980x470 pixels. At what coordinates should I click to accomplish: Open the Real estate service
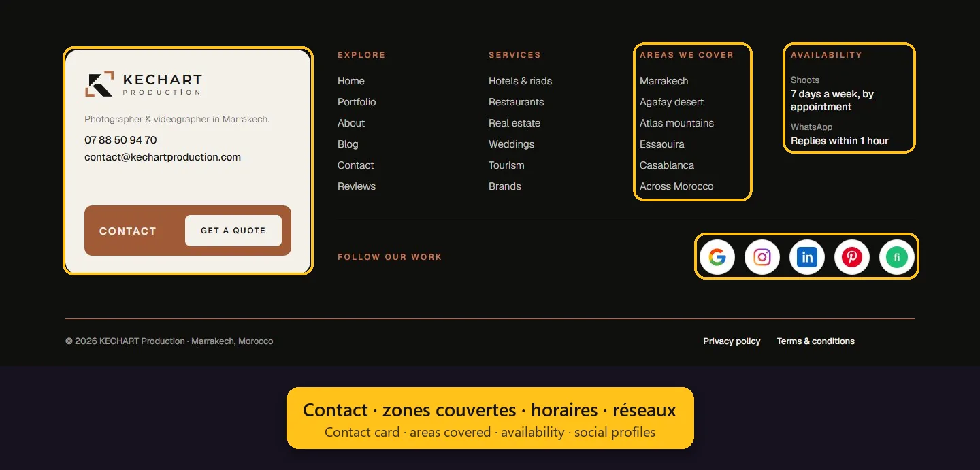click(x=514, y=123)
